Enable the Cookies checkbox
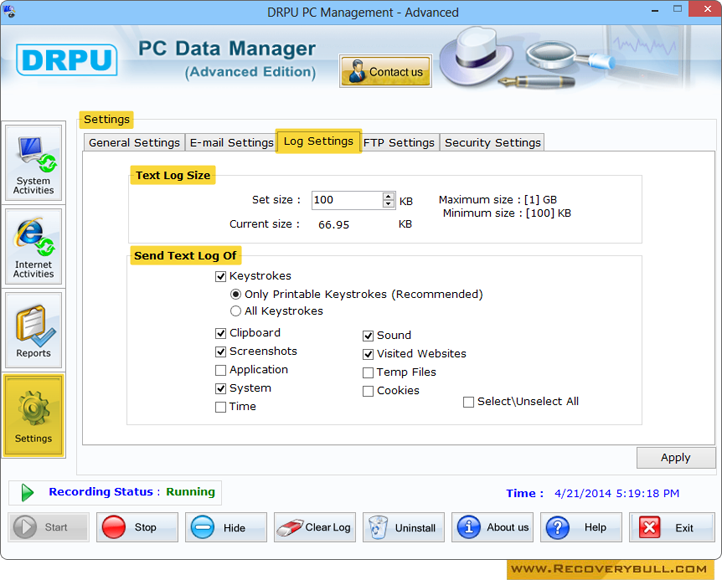This screenshot has height=580, width=722. (368, 391)
